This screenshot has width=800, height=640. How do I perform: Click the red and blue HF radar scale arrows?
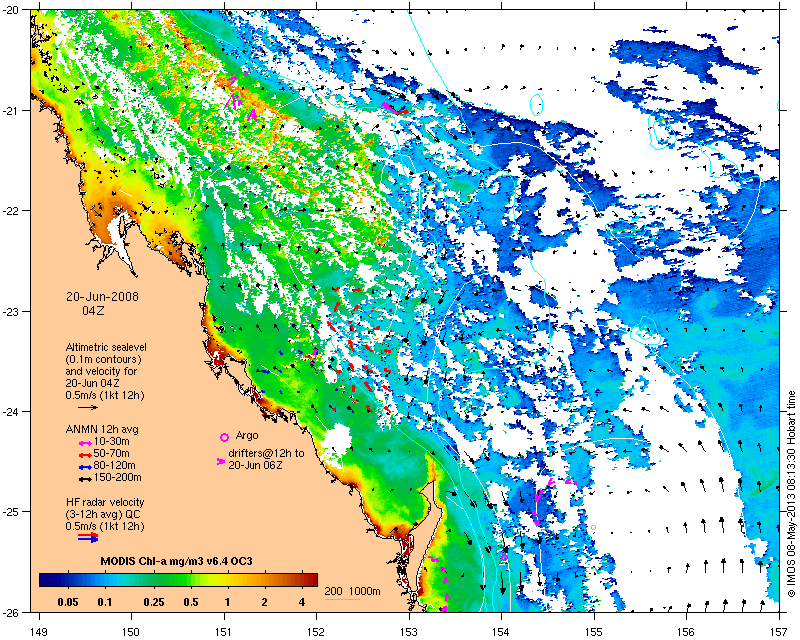(x=88, y=537)
